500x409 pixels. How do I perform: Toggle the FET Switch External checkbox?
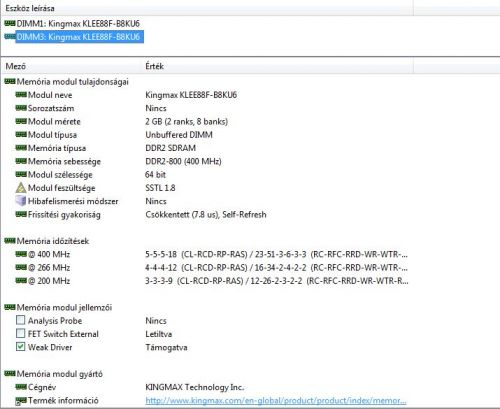click(x=21, y=333)
